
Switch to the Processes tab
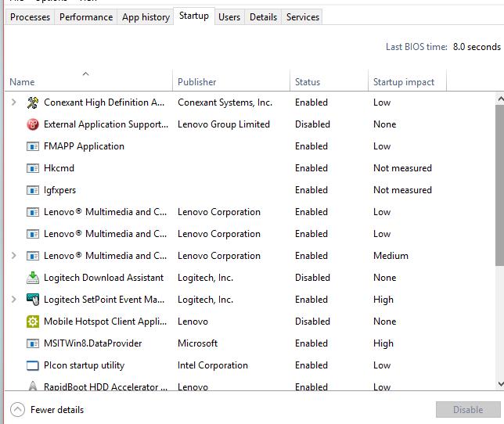[x=31, y=17]
